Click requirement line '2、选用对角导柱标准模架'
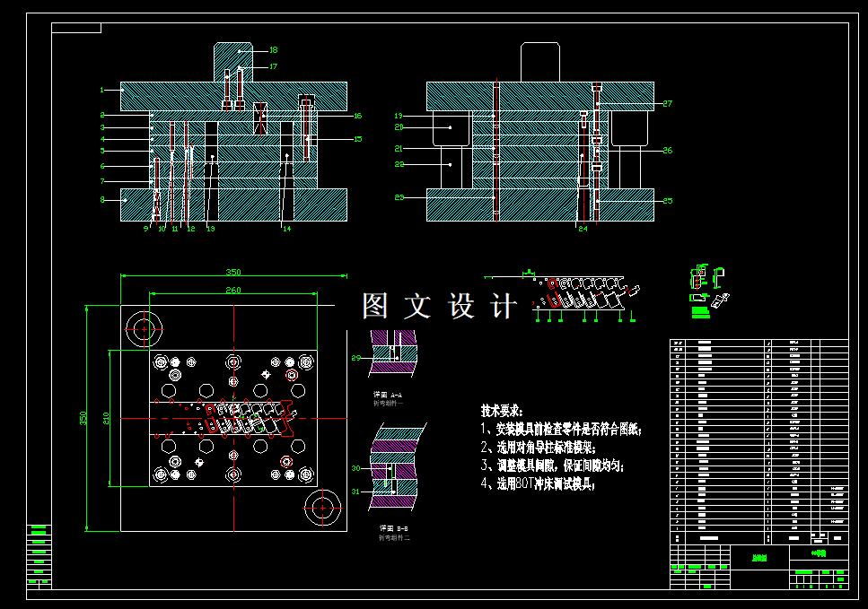This screenshot has height=609, width=868. 538,448
